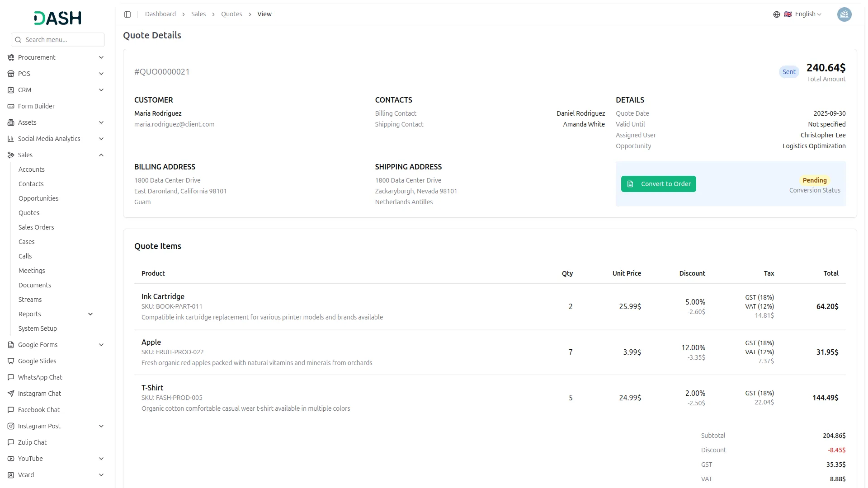Viewport: 868px width, 488px height.
Task: Expand the Reports submenu chevron
Action: pyautogui.click(x=90, y=314)
